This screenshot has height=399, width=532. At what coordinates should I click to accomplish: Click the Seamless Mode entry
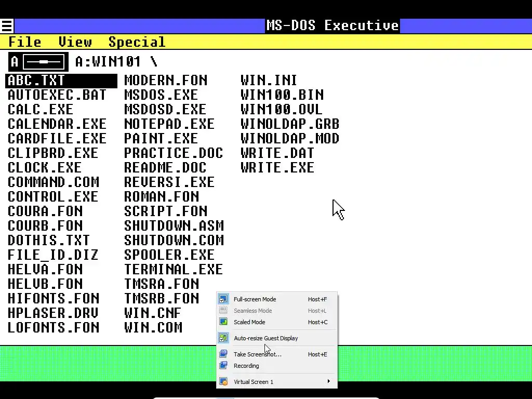277,311
